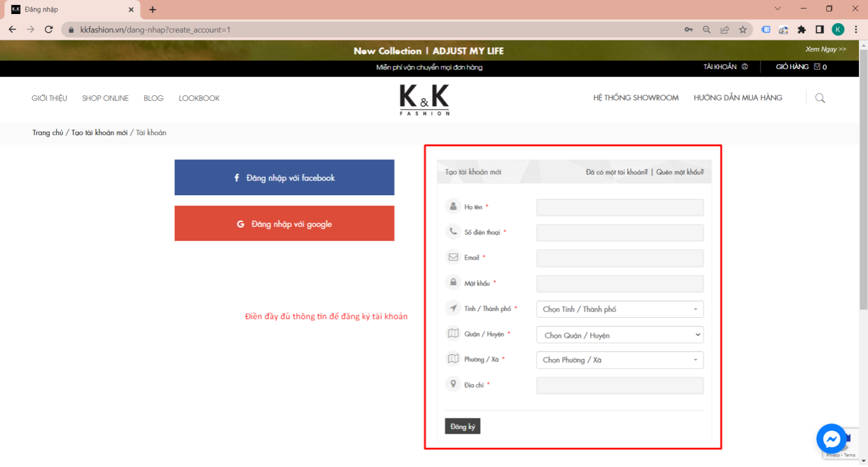868x467 pixels.
Task: Click the browser reload icon
Action: click(49, 29)
